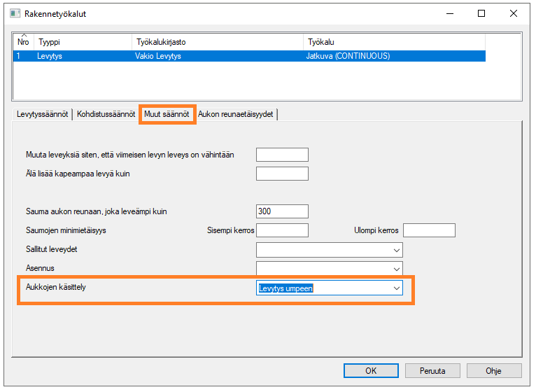Open help with the Ohje button
This screenshot has width=536, height=392.
click(x=493, y=370)
